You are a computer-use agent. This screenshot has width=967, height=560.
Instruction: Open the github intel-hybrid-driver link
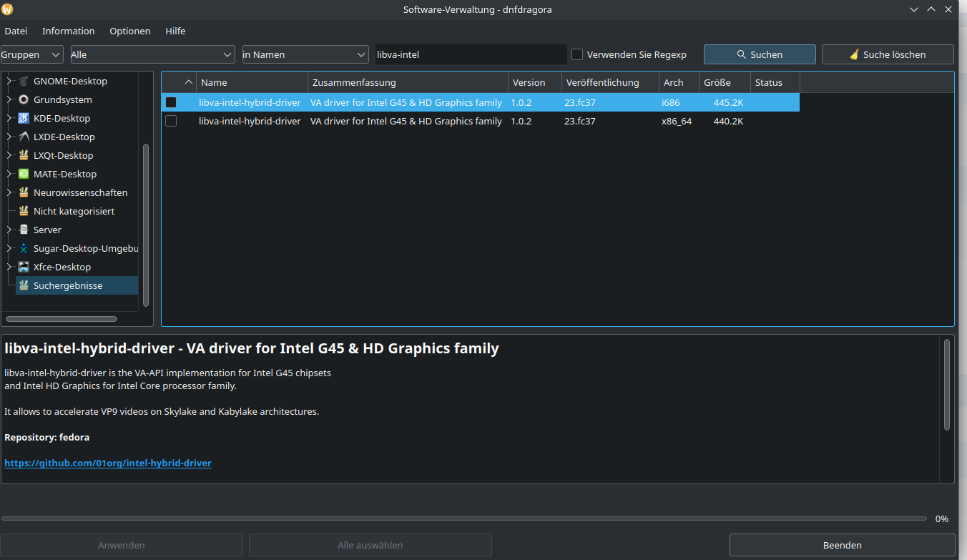108,463
